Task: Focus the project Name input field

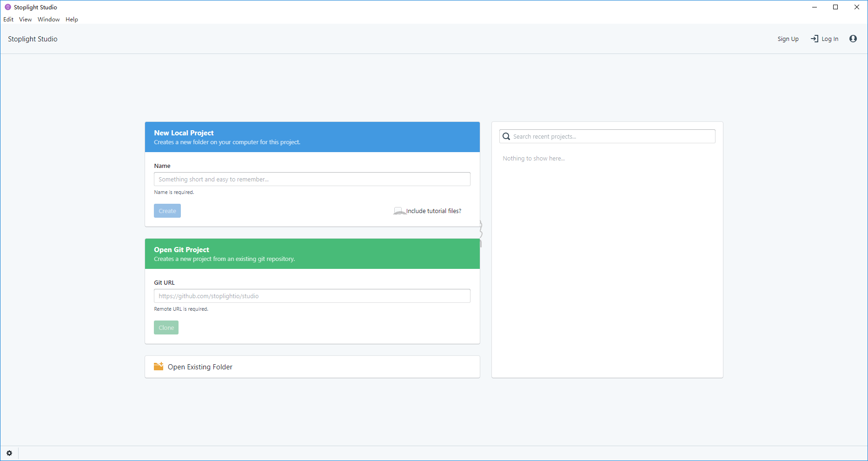Action: pos(312,179)
